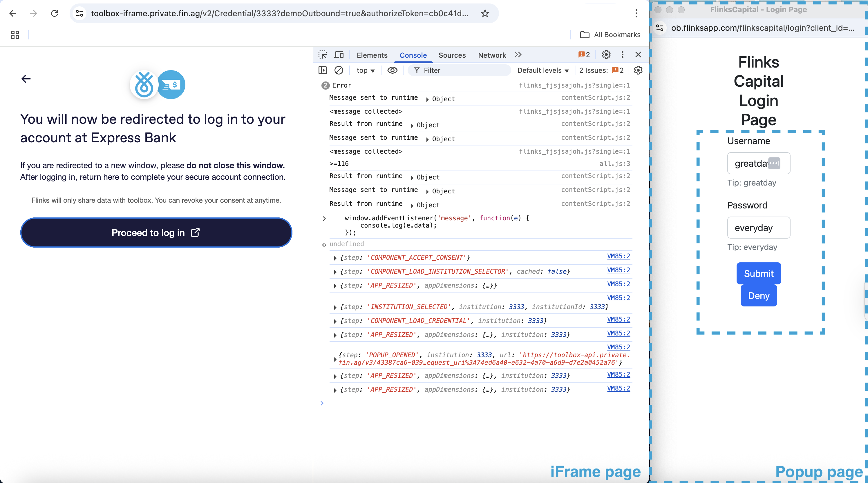
Task: Open the Chrome apps grid icon
Action: point(15,35)
